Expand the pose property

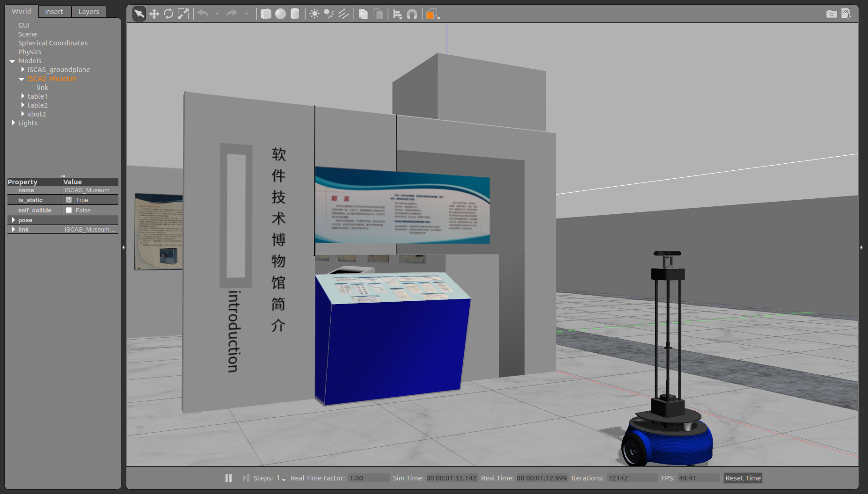13,220
